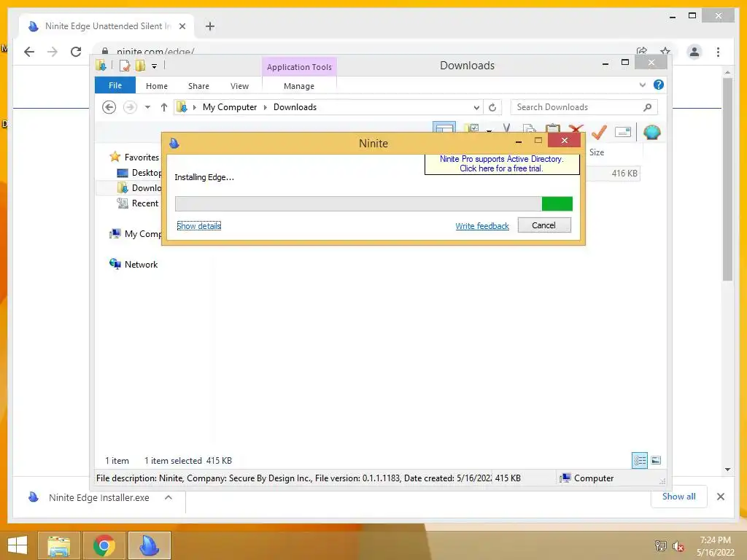Switch to the Home ribbon tab

coord(157,86)
